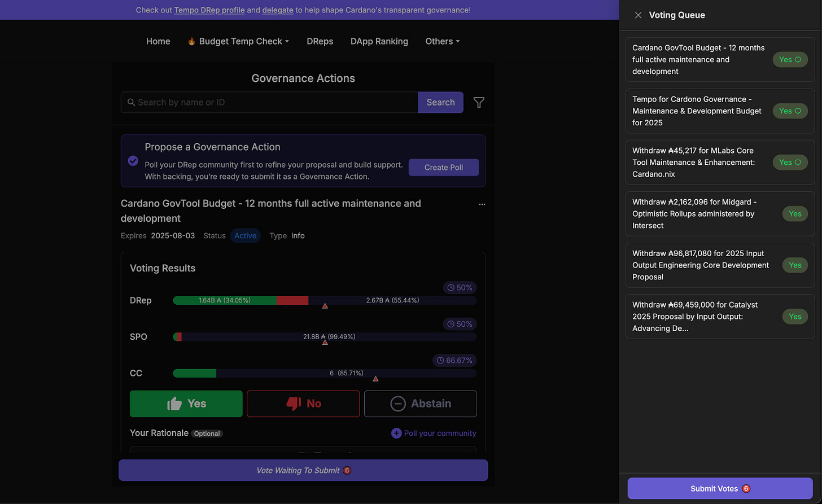Image resolution: width=822 pixels, height=504 pixels.
Task: Click the DRep voting results bar
Action: click(x=325, y=300)
